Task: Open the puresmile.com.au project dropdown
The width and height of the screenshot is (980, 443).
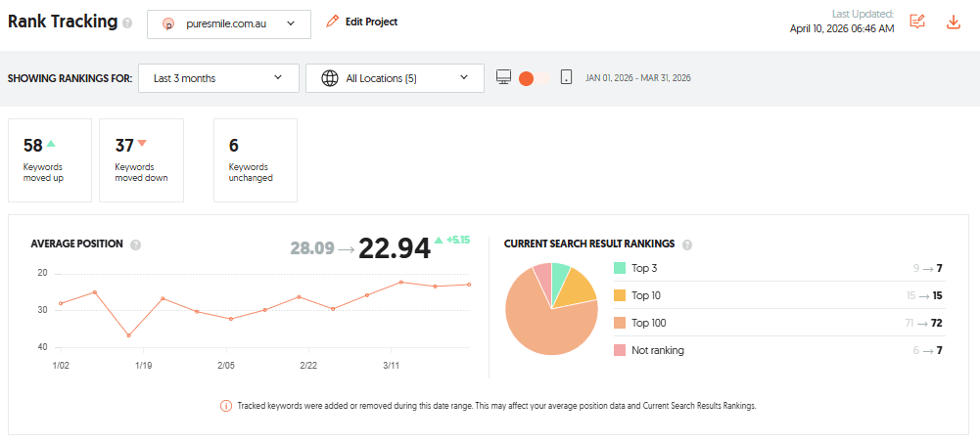Action: 229,23
